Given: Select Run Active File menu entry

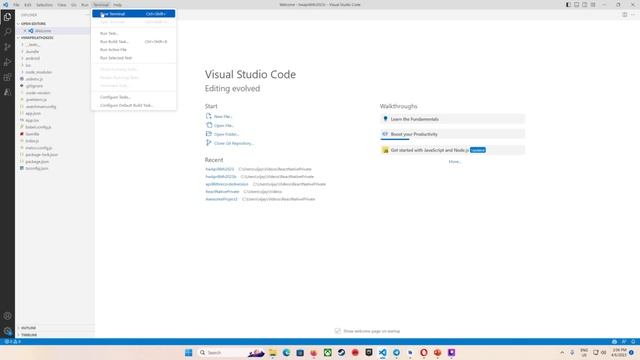Looking at the screenshot, I should pos(133,50).
